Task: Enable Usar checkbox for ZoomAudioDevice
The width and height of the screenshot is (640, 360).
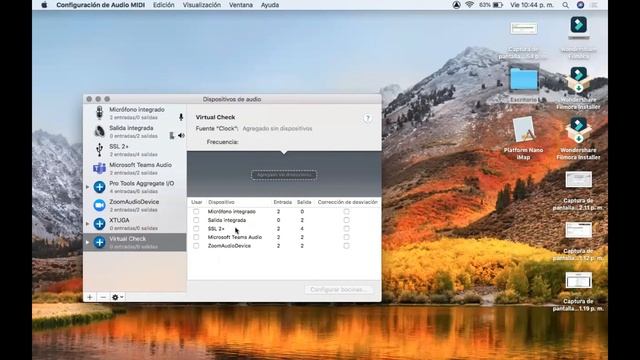Action: 196,246
